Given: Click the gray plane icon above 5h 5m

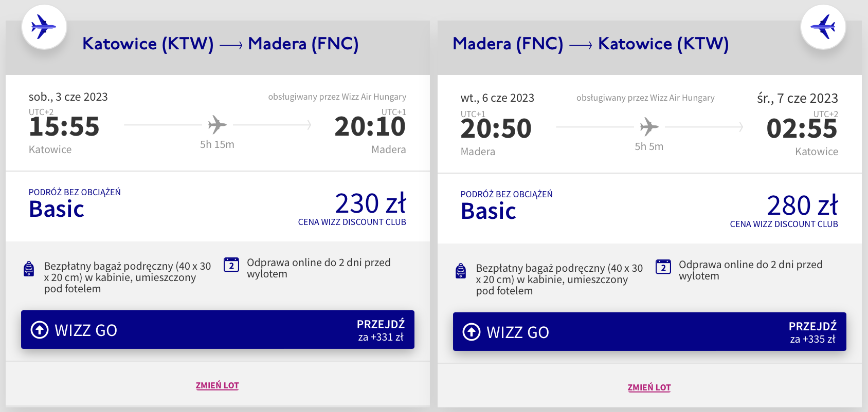Looking at the screenshot, I should (649, 127).
